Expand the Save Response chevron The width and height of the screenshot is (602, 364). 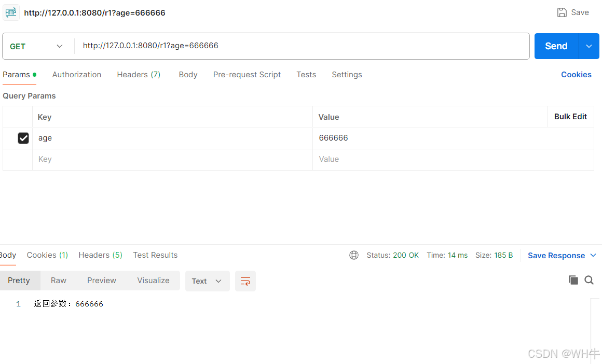click(593, 256)
